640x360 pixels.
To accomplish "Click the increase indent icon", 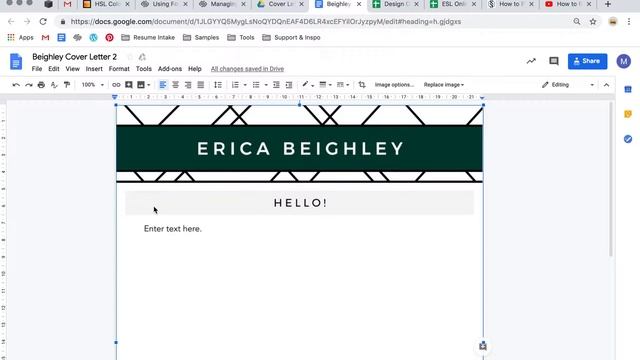I will click(x=289, y=85).
